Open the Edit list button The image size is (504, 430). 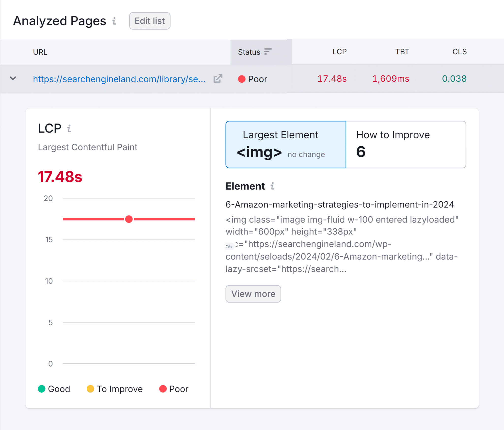150,21
